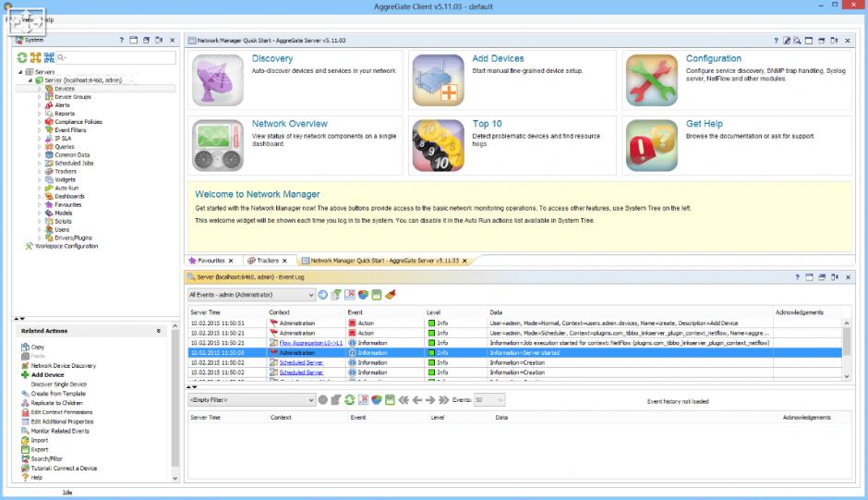
Task: Open the Add Devices link
Action: click(x=498, y=58)
